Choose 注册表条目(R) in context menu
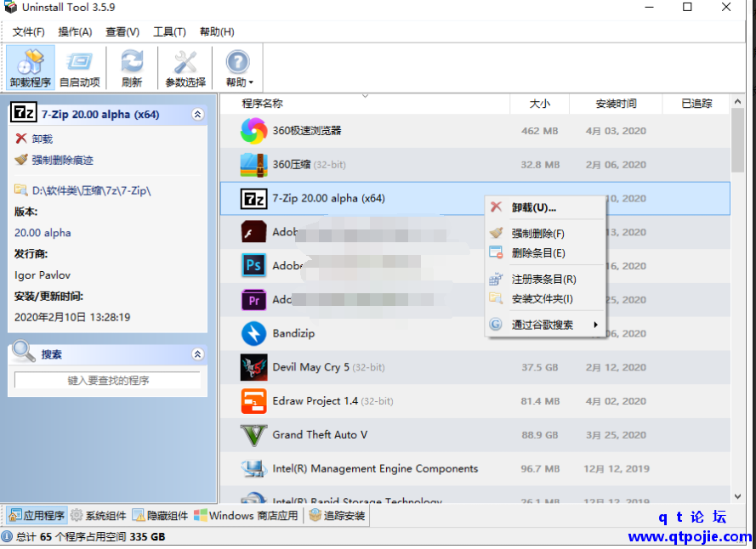 tap(545, 279)
